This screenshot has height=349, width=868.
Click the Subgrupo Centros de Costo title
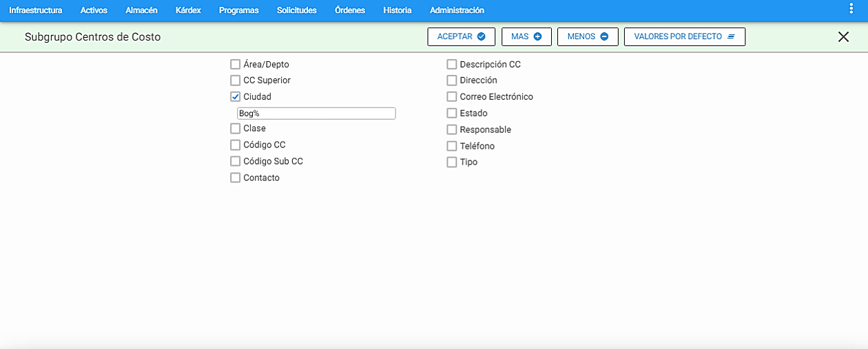[x=93, y=37]
